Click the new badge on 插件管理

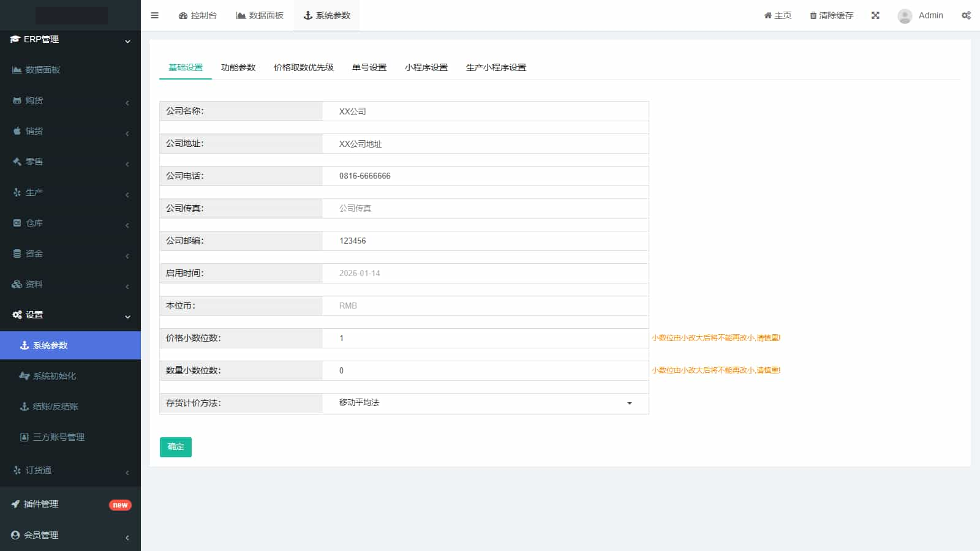click(x=119, y=505)
